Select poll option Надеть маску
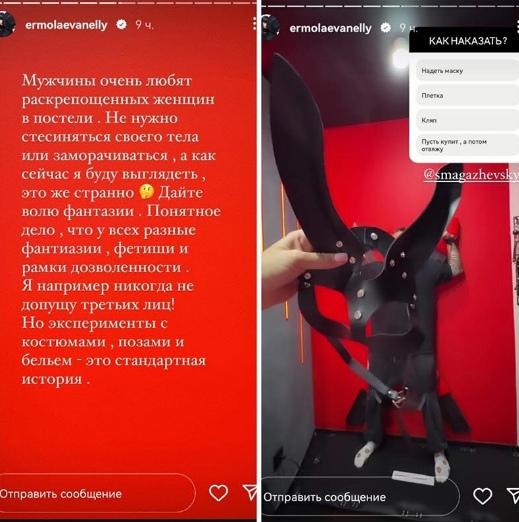 tap(468, 71)
